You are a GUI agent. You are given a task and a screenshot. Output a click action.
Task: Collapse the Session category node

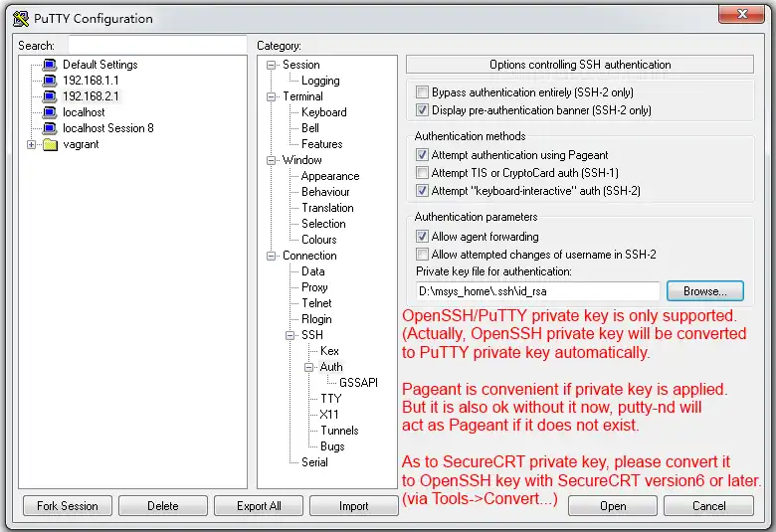point(271,65)
